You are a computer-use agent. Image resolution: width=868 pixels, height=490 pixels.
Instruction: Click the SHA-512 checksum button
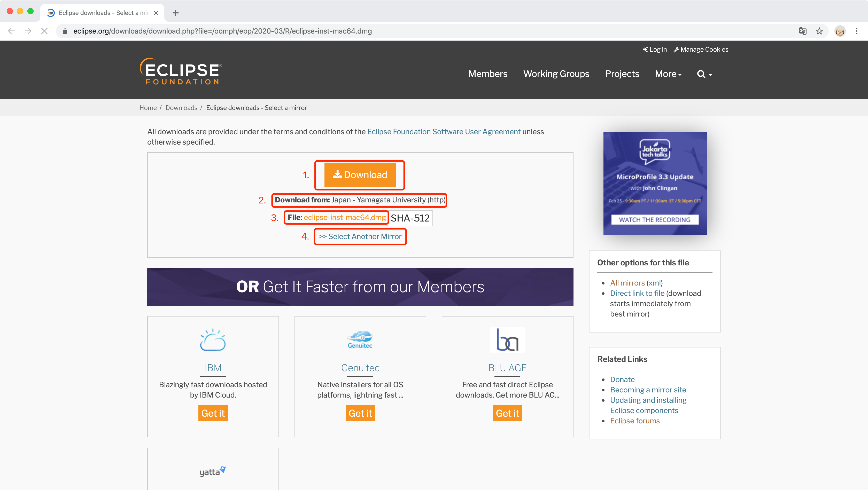(x=410, y=218)
